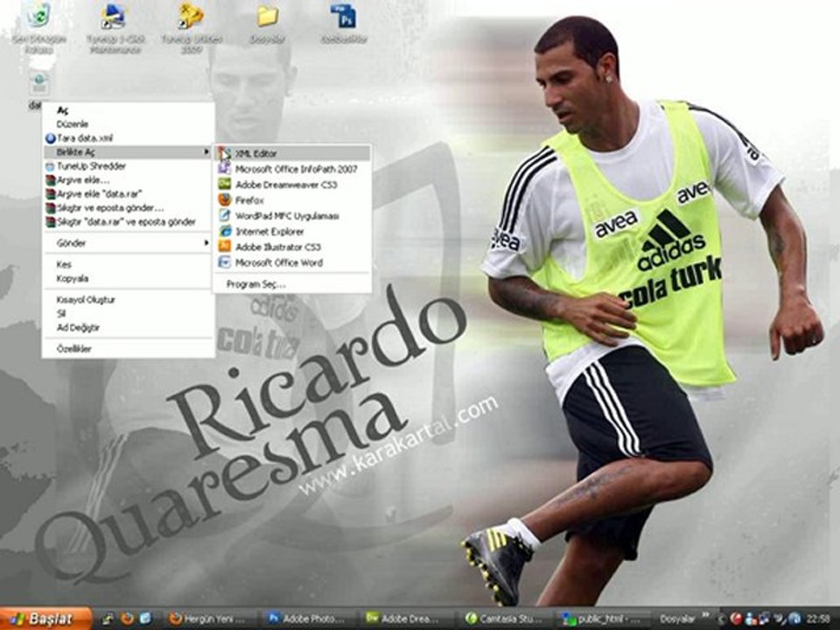Open 'Özellikler' properties entry
Image resolution: width=840 pixels, height=630 pixels.
129,349
